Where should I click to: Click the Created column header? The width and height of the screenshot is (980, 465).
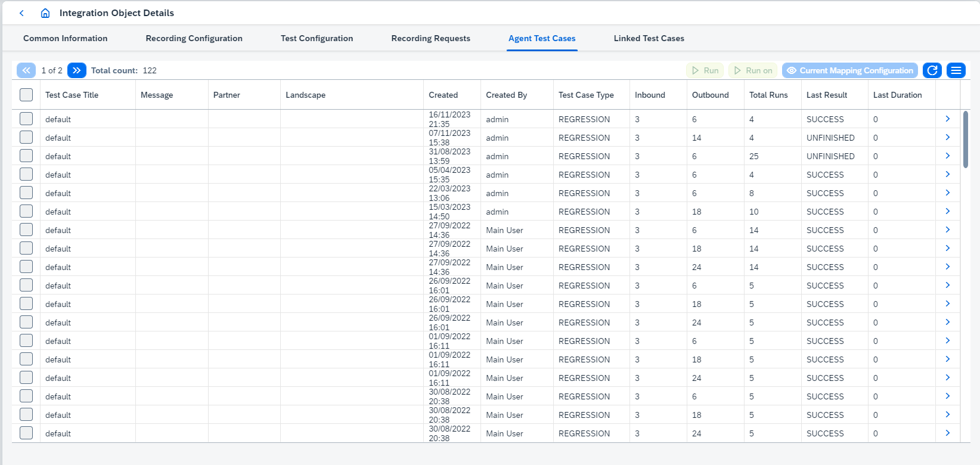point(452,95)
